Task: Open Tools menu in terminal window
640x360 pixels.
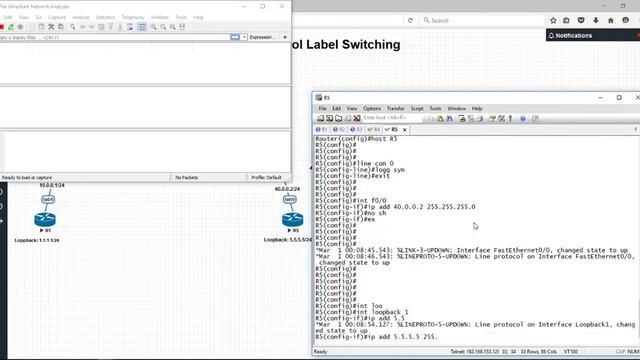Action: 435,109
